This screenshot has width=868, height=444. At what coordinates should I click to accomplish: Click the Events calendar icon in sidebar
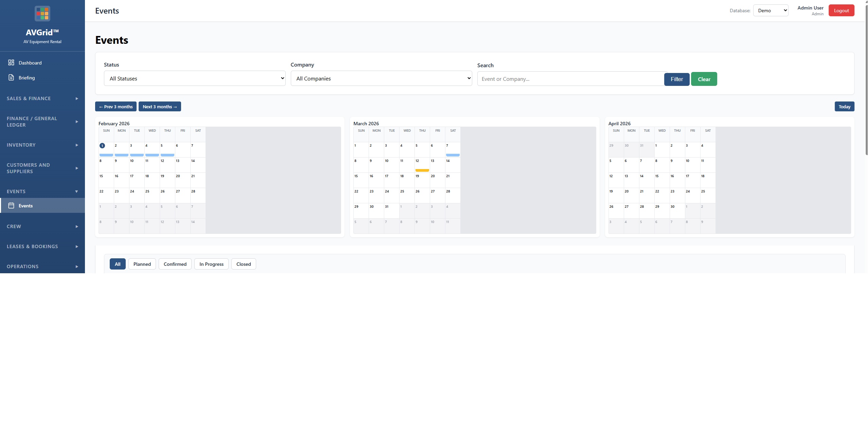pos(11,205)
